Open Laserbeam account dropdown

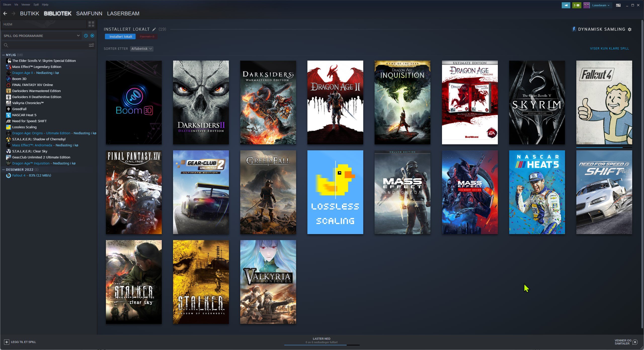[x=601, y=5]
